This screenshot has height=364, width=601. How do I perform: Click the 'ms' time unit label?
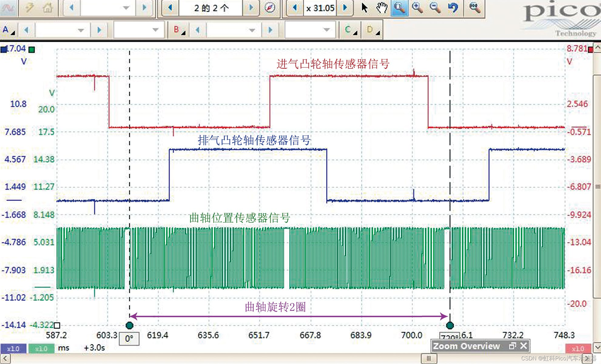coord(64,348)
